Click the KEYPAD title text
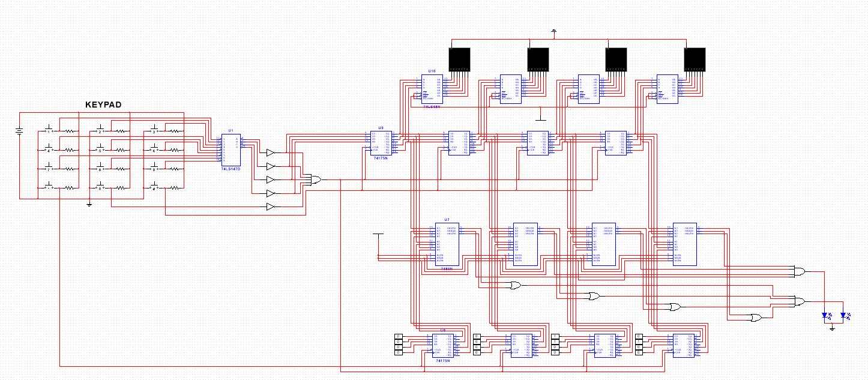The image size is (868, 380). tap(103, 105)
